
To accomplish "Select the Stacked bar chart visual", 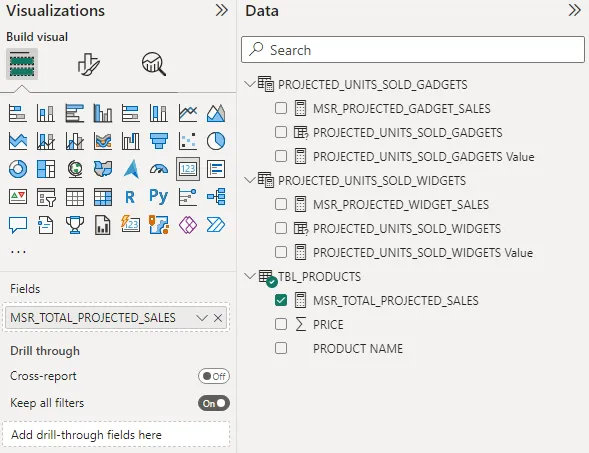I will click(x=18, y=113).
